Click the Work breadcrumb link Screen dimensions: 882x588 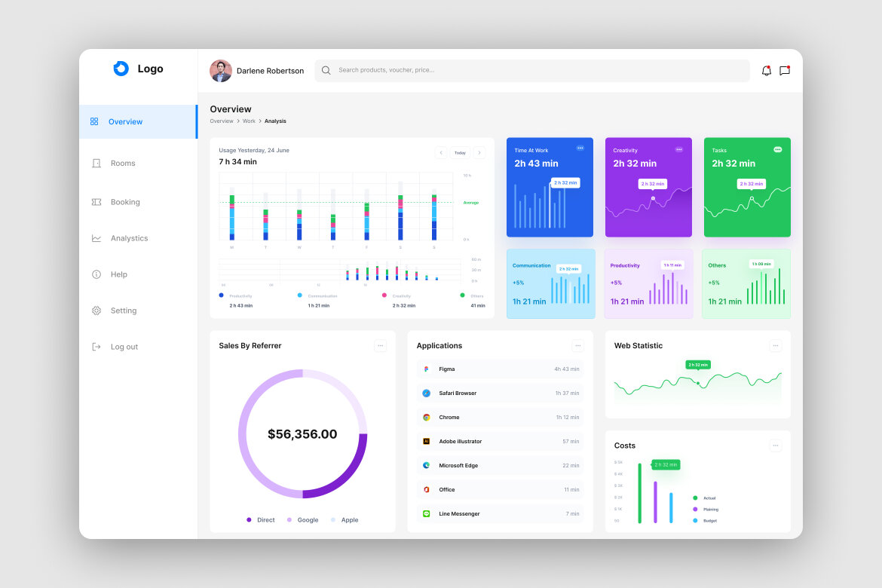click(249, 121)
